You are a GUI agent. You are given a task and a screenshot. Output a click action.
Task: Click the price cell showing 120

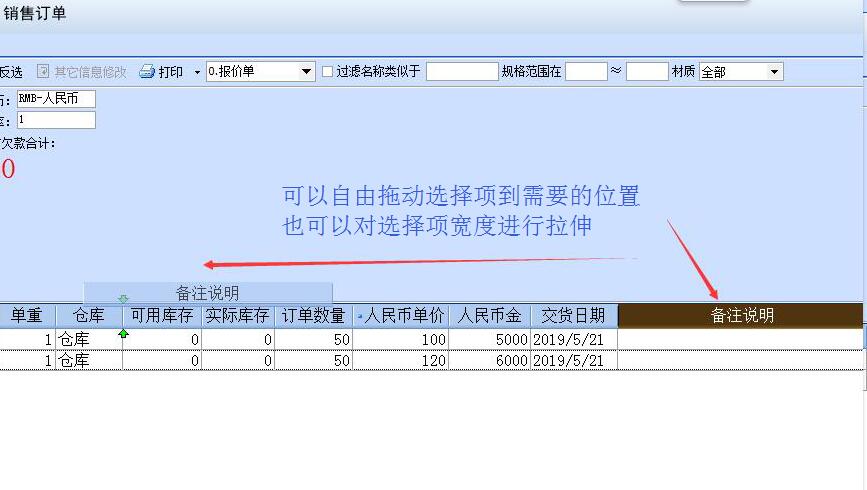[401, 361]
